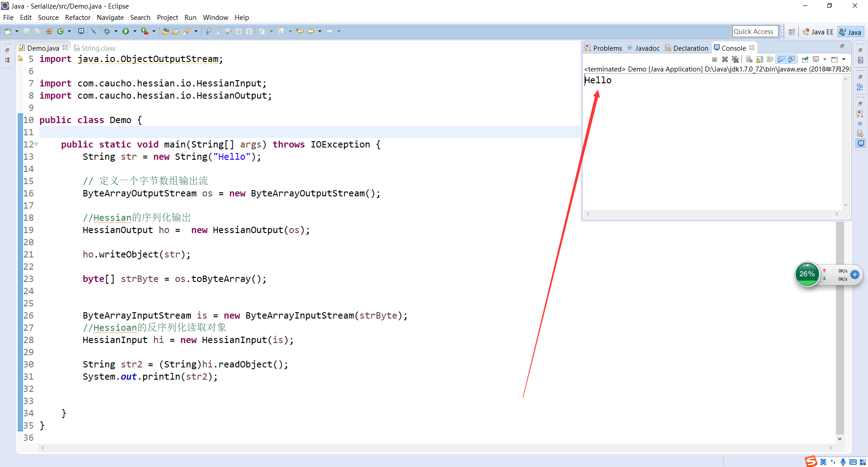
Task: Toggle Scroll Lock in the Console toolbar
Action: pyautogui.click(x=760, y=59)
